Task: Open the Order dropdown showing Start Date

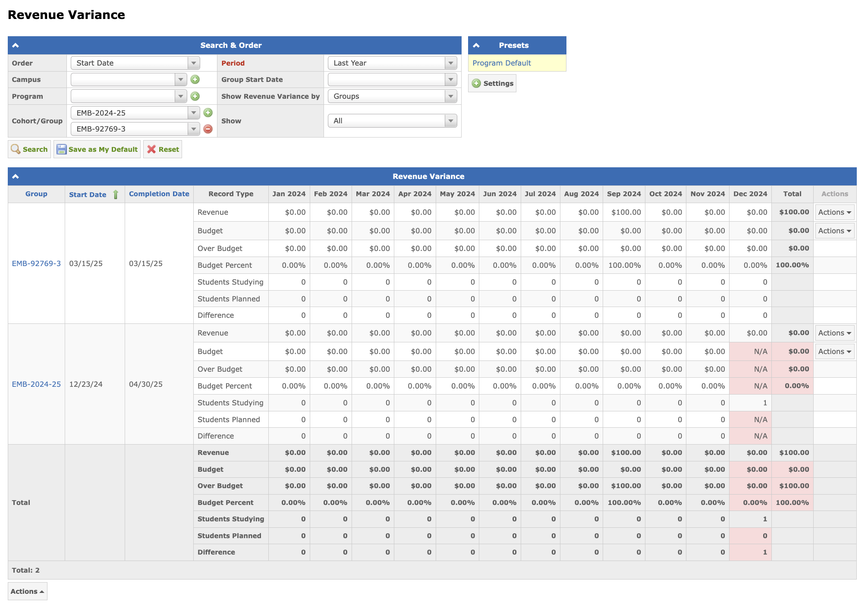Action: [x=135, y=63]
